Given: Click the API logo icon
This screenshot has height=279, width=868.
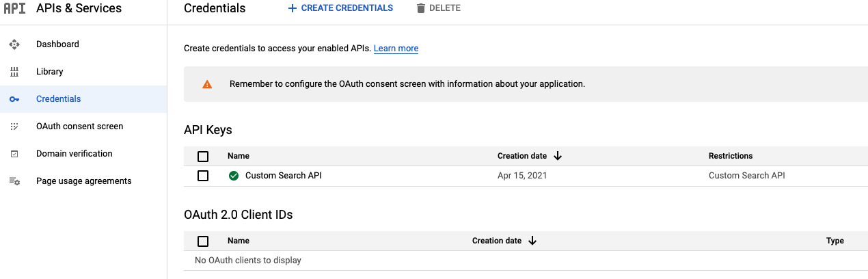Looking at the screenshot, I should tap(14, 9).
